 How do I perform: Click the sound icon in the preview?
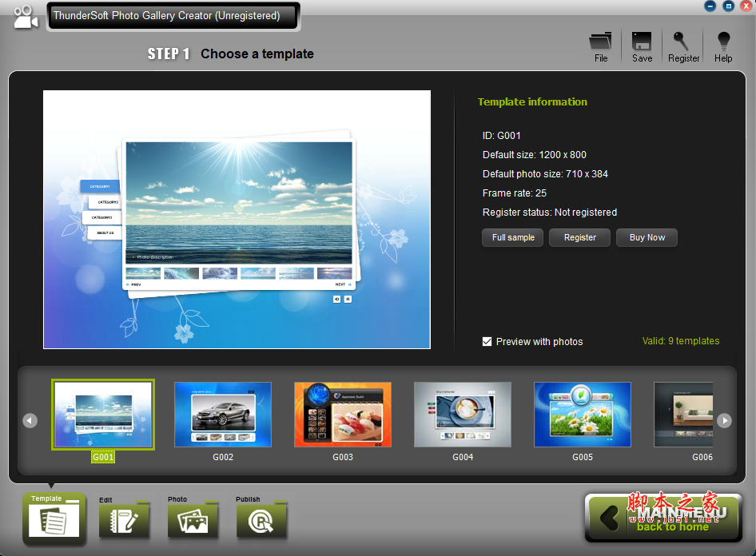(336, 300)
